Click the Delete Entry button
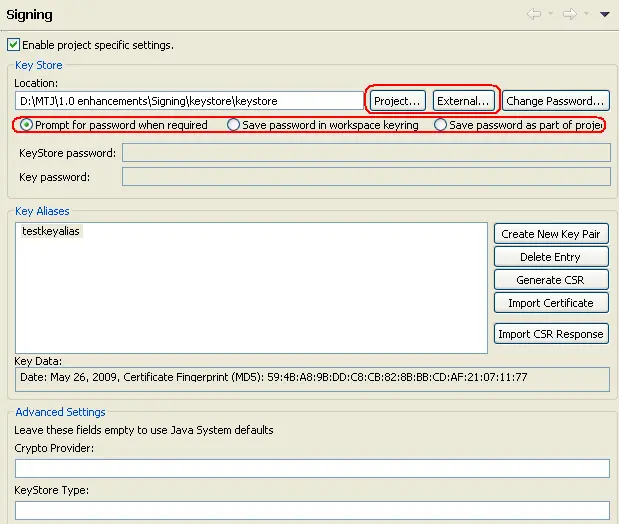619x524 pixels. click(x=551, y=257)
